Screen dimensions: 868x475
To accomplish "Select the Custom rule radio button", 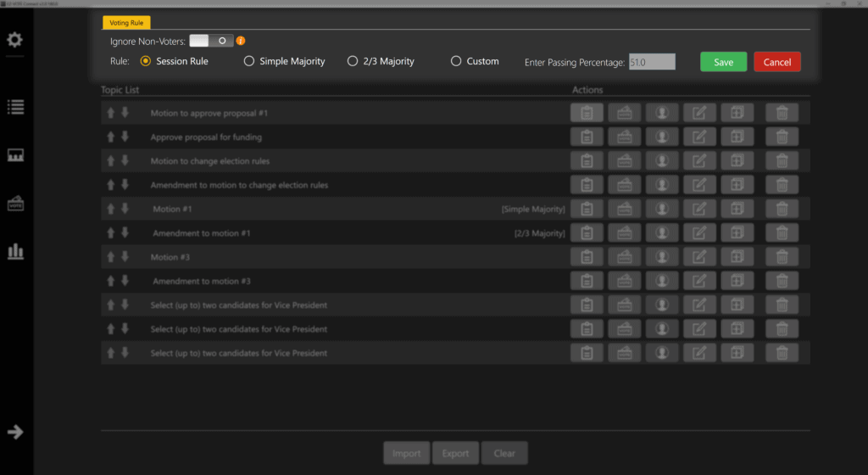I will pos(456,61).
